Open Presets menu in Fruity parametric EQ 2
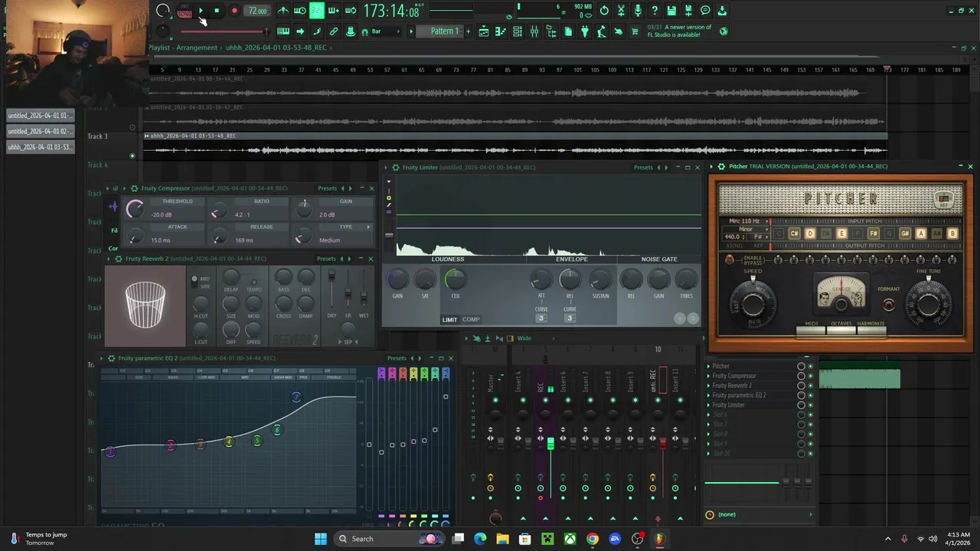This screenshot has height=551, width=980. click(397, 358)
